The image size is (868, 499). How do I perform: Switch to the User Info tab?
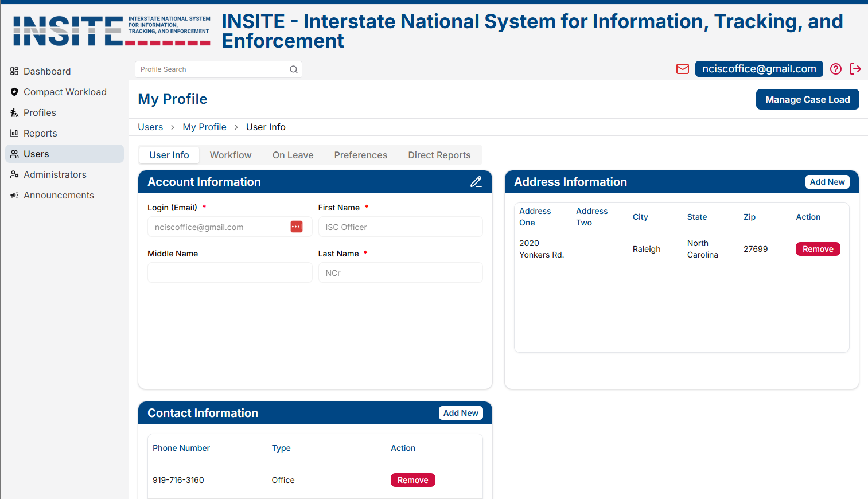coord(169,155)
